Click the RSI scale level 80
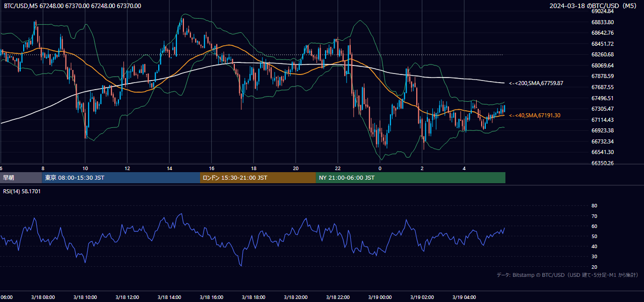 594,206
